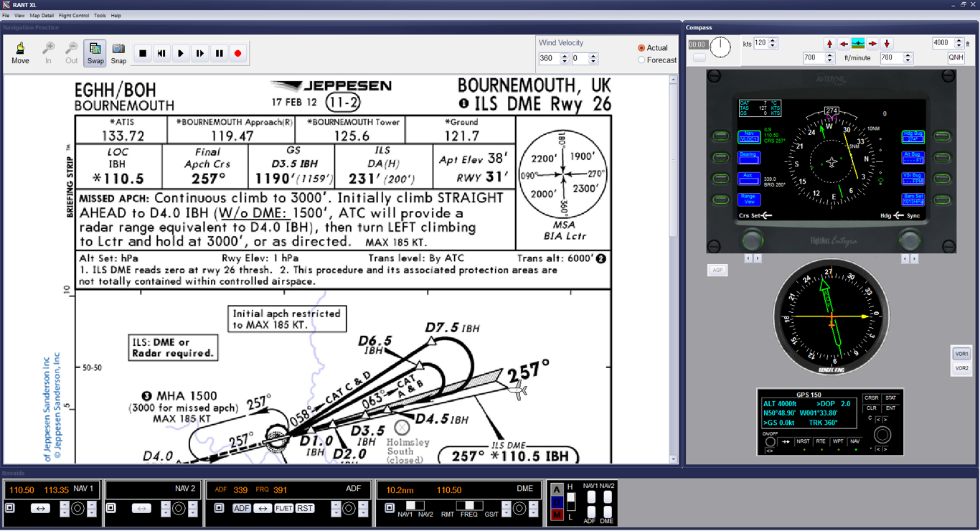
Task: Open the File menu
Action: [x=6, y=15]
